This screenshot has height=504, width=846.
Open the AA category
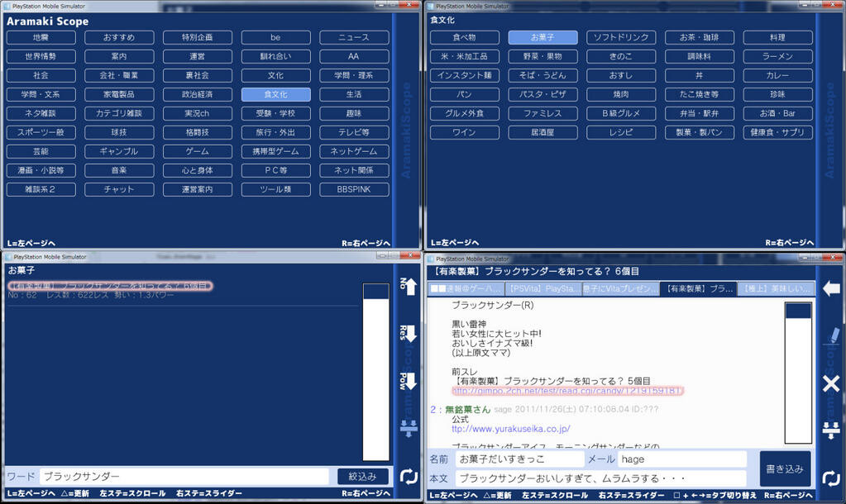tap(354, 57)
